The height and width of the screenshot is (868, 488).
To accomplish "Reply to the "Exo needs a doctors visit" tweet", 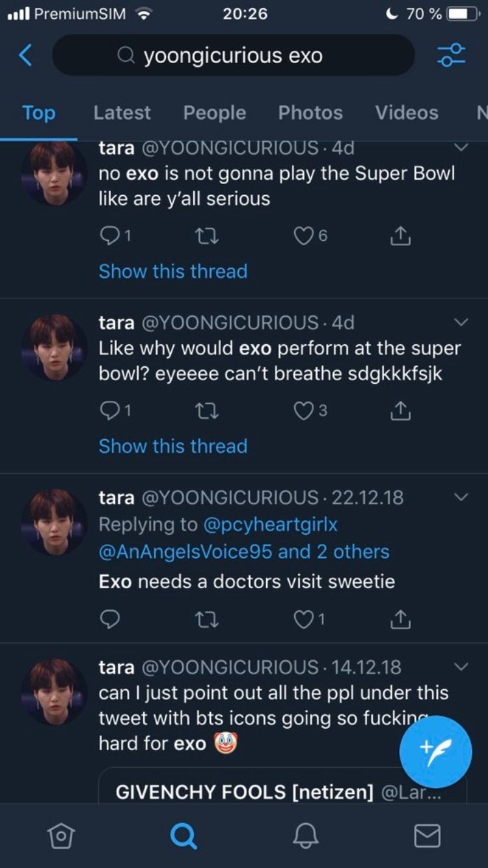I will pos(110,619).
